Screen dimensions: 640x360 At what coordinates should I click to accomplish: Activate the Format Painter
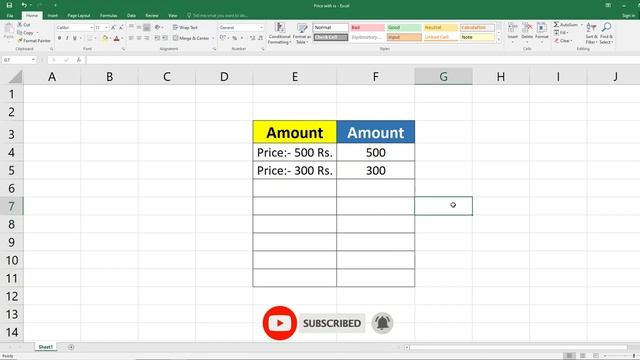[34, 41]
